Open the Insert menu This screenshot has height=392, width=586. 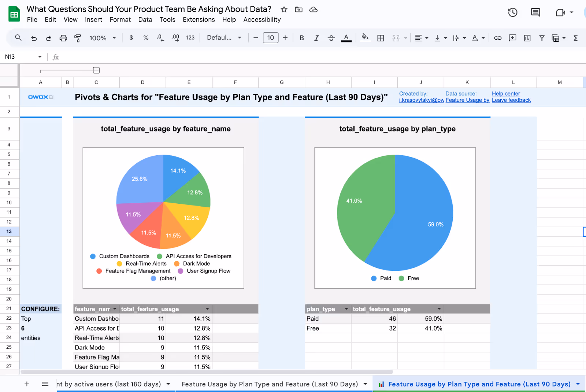(x=93, y=19)
